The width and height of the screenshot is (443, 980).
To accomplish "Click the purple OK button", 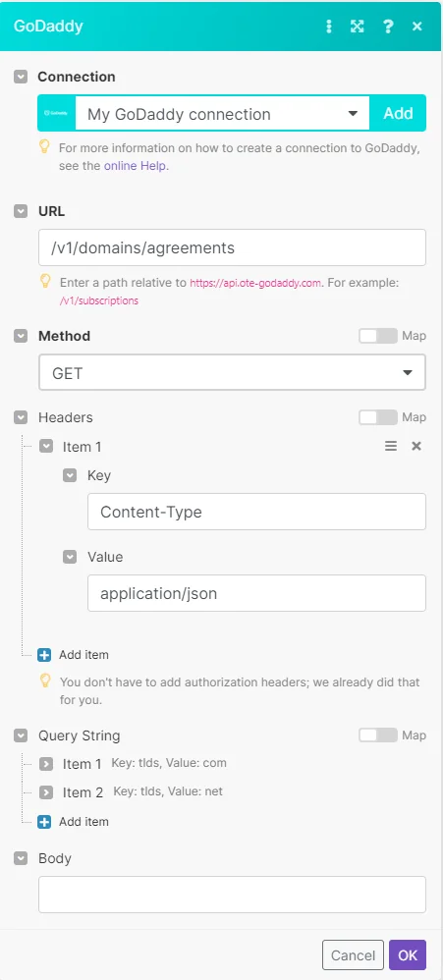I will tap(408, 955).
